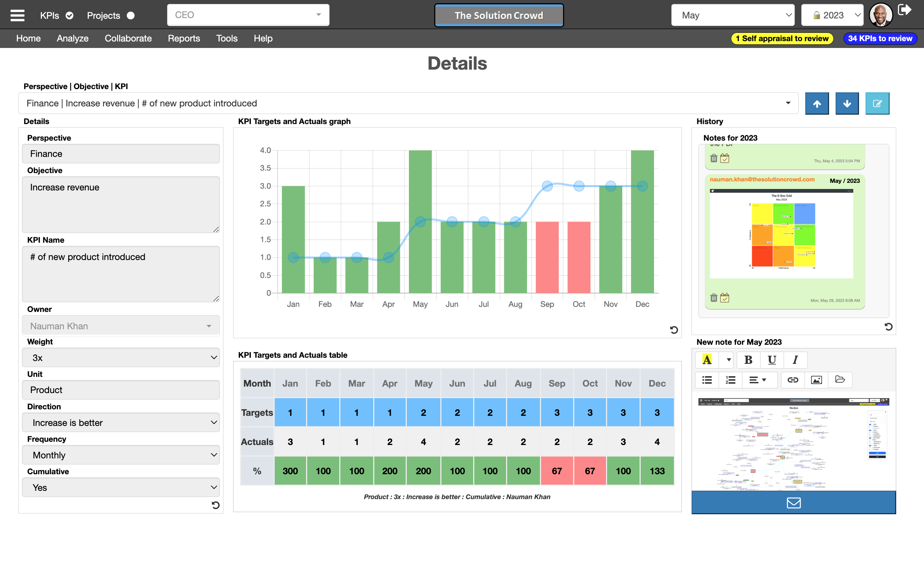Open the Reports menu
Image resolution: width=924 pixels, height=577 pixels.
point(184,38)
